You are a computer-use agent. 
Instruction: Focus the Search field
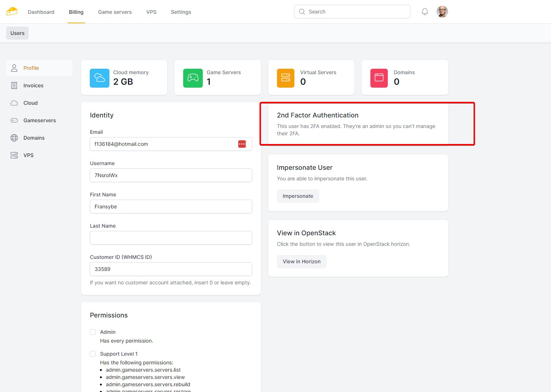click(356, 12)
